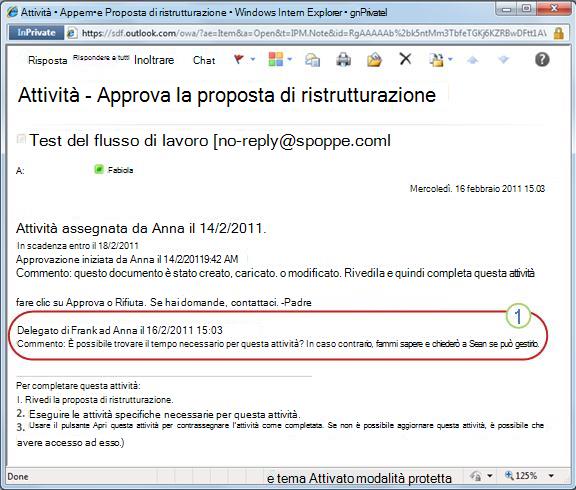Image resolution: width=576 pixels, height=490 pixels.
Task: Click the Internet Explorer logo icon
Action: pyautogui.click(x=12, y=12)
